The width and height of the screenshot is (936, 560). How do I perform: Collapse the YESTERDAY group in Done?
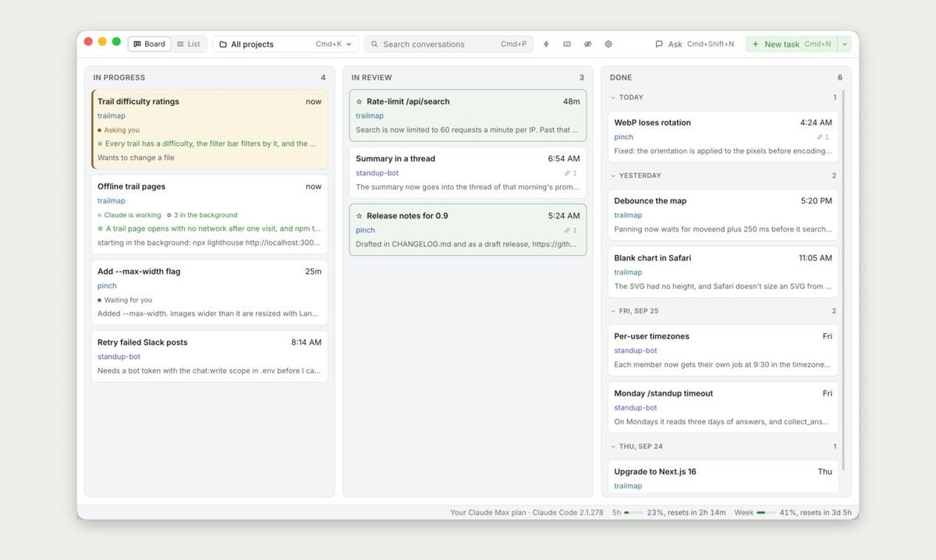tap(613, 175)
